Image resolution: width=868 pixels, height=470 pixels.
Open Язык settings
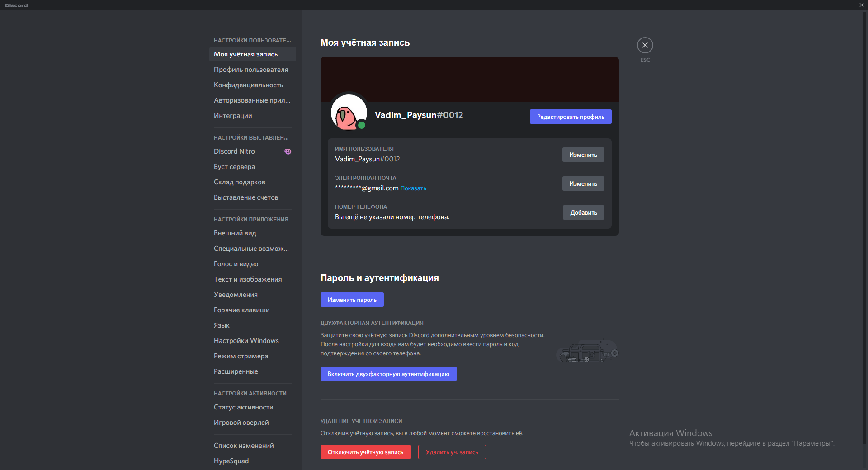tap(252, 325)
